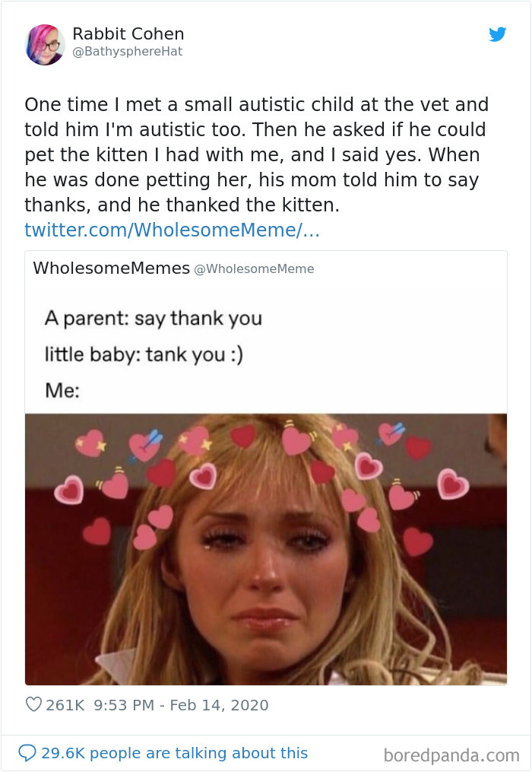Click the Twitter bird logo

(x=498, y=35)
